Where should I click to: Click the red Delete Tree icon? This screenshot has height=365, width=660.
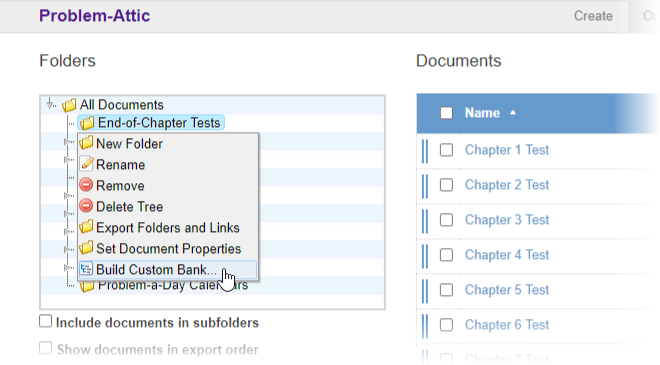click(x=86, y=206)
